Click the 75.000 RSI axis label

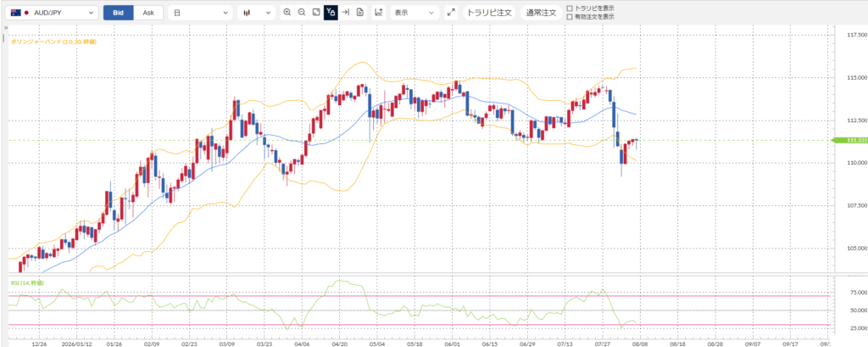(858, 292)
